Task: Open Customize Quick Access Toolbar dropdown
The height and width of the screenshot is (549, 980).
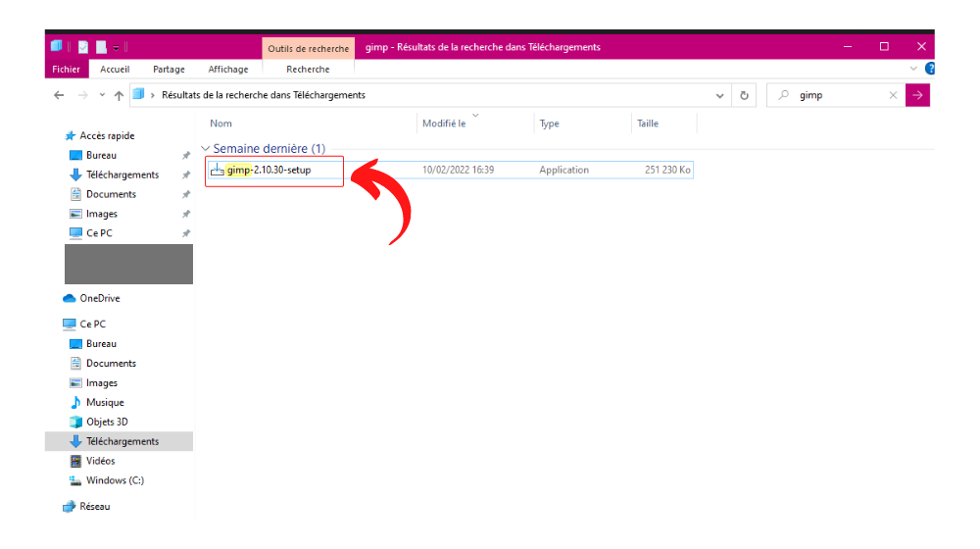Action: click(117, 47)
